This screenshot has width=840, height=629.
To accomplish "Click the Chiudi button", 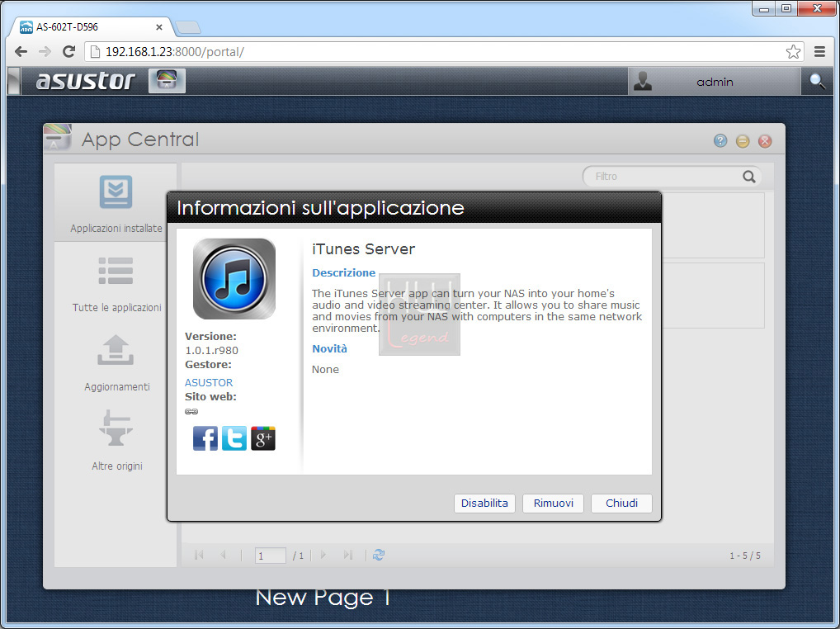I will (x=621, y=503).
